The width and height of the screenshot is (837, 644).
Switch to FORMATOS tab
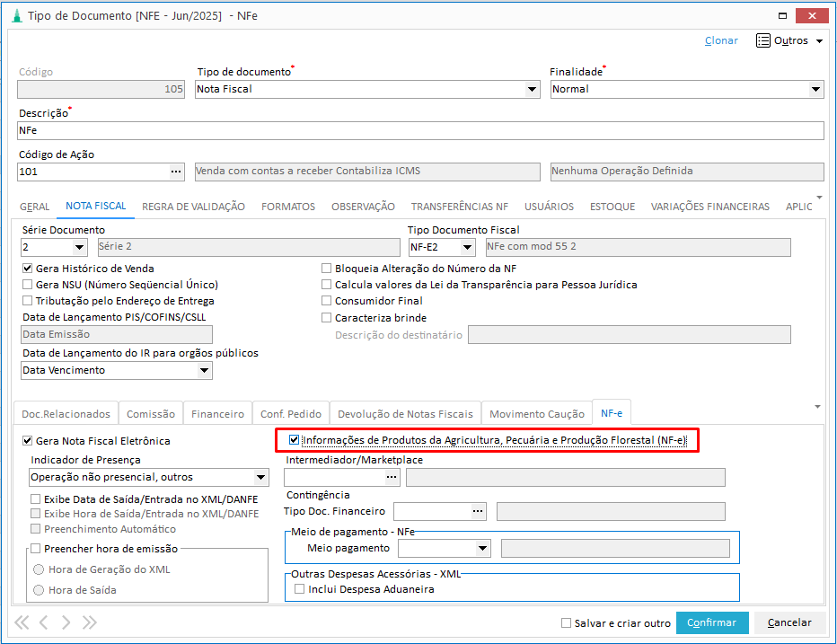[288, 207]
